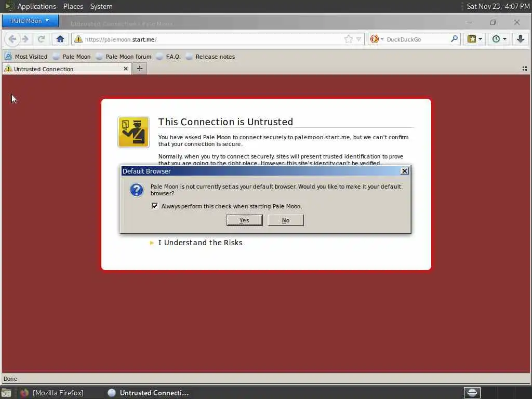532x399 pixels.
Task: Open the Downloads arrow button
Action: [521, 39]
